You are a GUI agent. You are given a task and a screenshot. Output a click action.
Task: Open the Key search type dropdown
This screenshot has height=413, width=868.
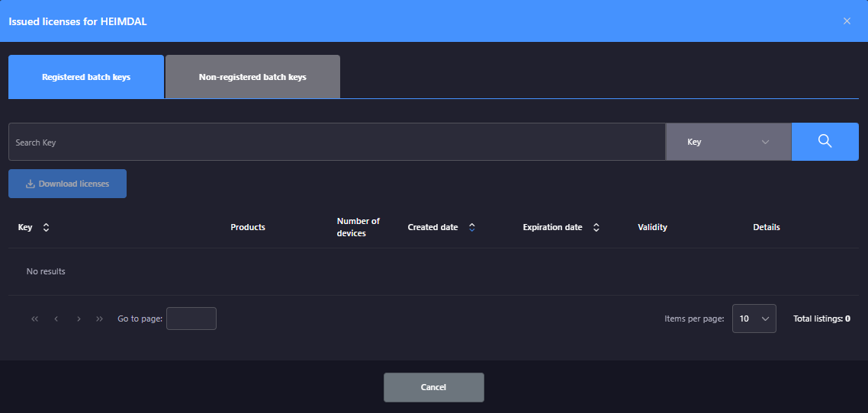coord(728,142)
